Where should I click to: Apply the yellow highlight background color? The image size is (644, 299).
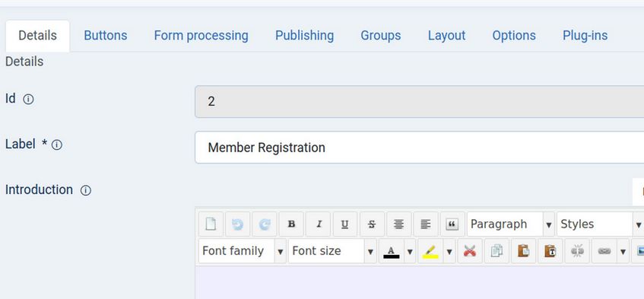[x=430, y=251]
